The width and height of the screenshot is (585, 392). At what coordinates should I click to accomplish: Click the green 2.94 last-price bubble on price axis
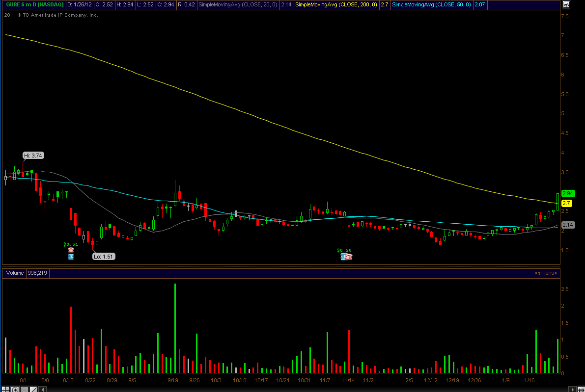tap(568, 193)
